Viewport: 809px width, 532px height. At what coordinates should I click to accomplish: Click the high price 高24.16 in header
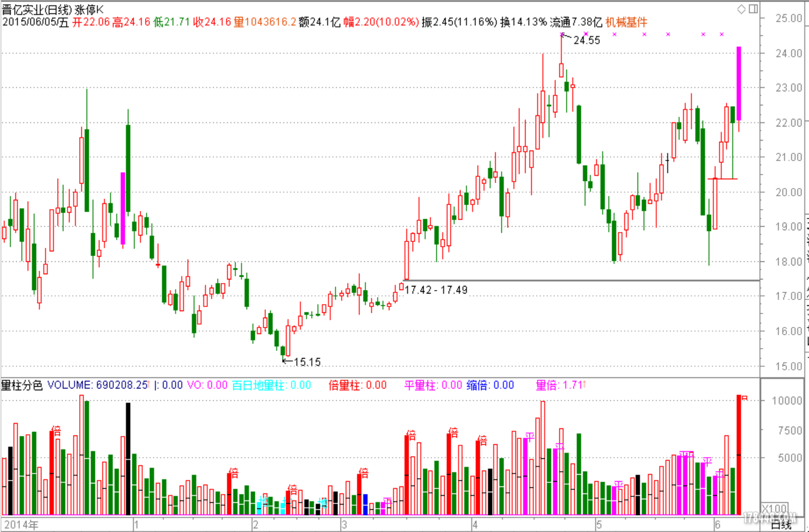[x=131, y=22]
